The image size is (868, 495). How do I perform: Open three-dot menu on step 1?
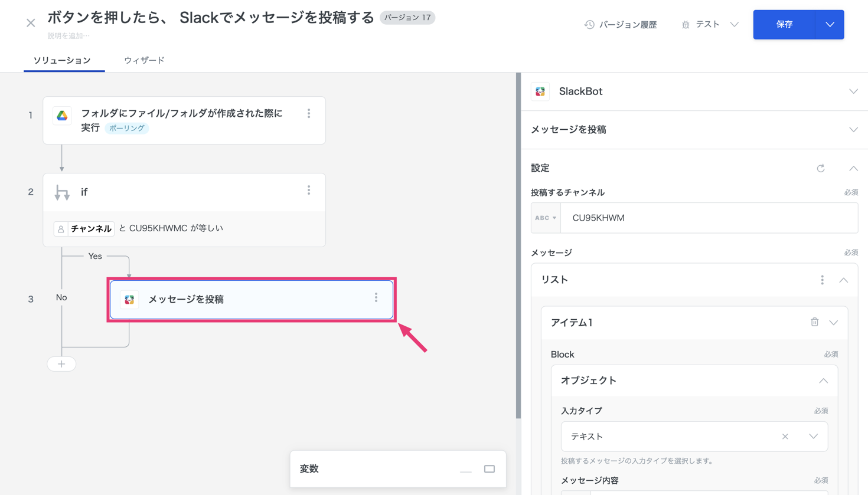(x=308, y=113)
